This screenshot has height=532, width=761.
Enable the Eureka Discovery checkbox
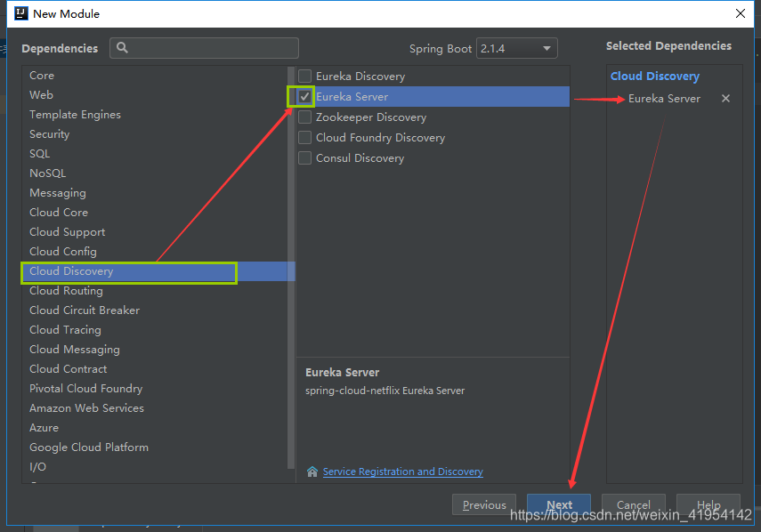tap(304, 77)
